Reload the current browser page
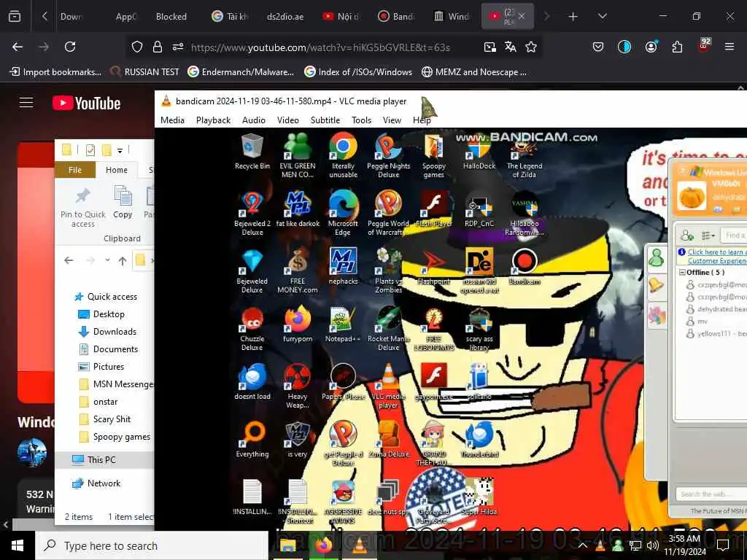747x560 pixels. [70, 47]
